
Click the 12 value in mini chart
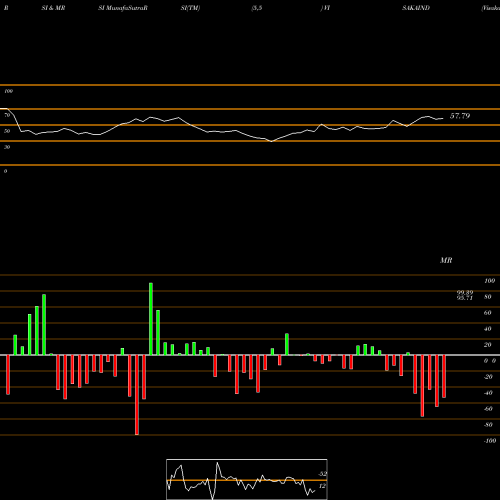coord(322,486)
